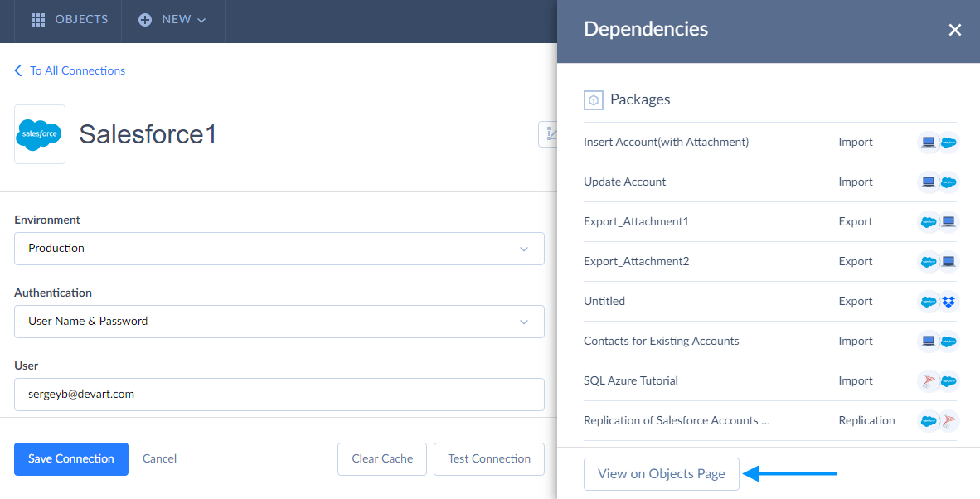Click the User email input field
980x499 pixels.
[279, 394]
